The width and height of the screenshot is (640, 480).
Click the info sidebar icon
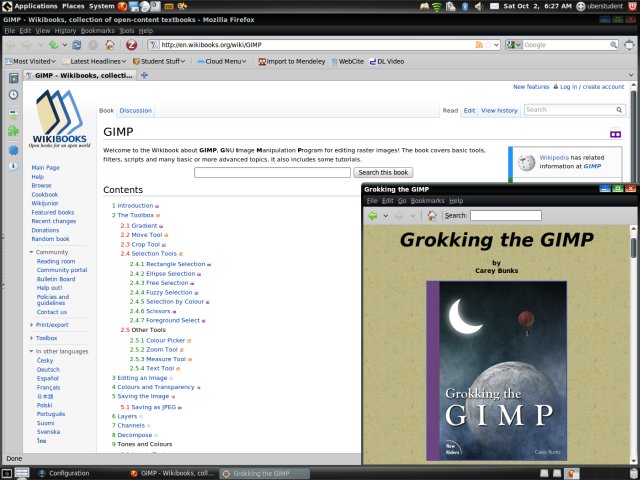click(13, 166)
